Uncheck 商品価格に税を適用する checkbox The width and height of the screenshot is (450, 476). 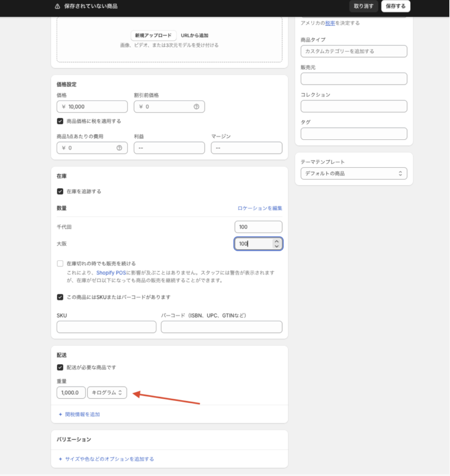[x=60, y=121]
